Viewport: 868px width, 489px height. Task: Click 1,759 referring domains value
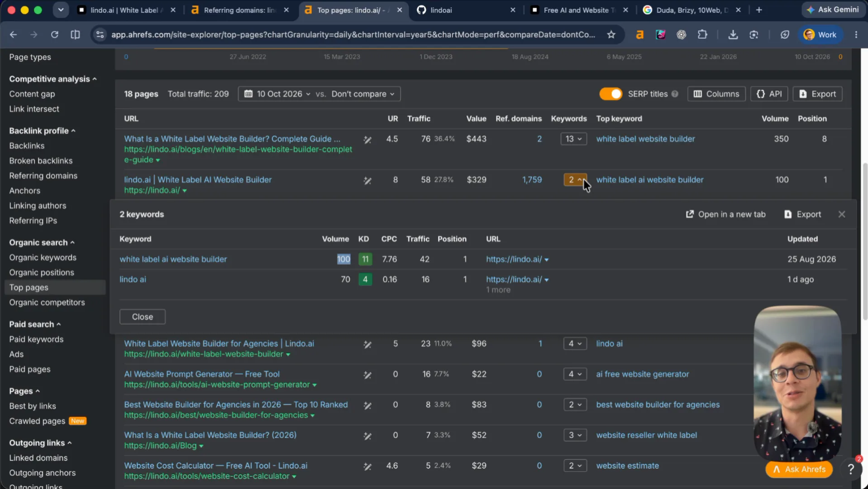click(x=532, y=180)
